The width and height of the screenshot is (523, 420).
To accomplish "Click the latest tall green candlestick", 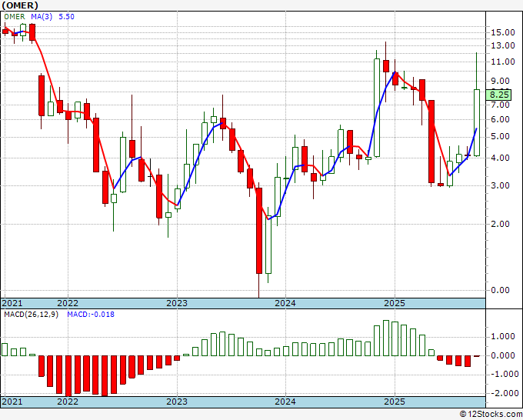I will tap(477, 122).
